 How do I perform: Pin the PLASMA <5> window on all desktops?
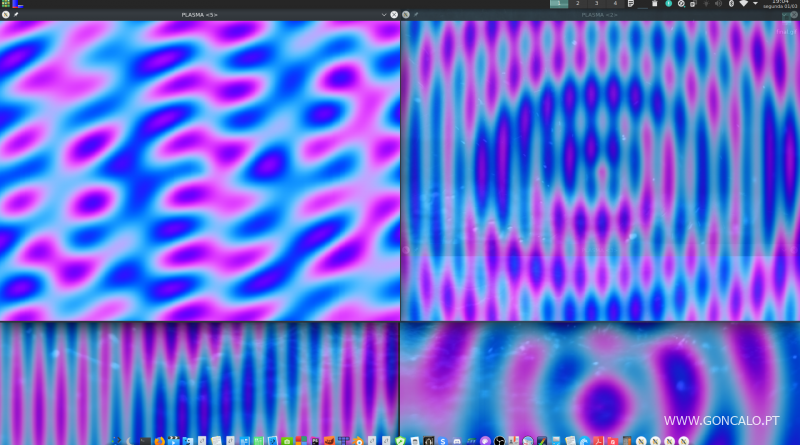[x=16, y=15]
